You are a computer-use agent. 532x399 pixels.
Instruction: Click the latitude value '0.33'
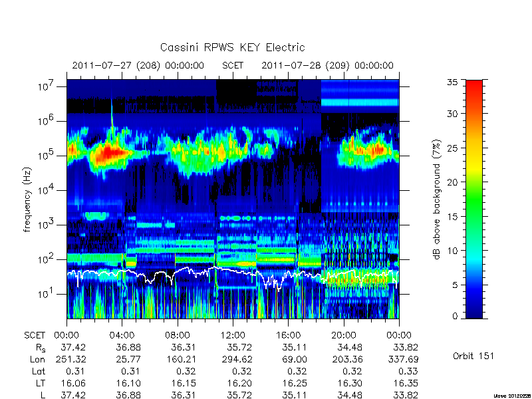click(408, 371)
